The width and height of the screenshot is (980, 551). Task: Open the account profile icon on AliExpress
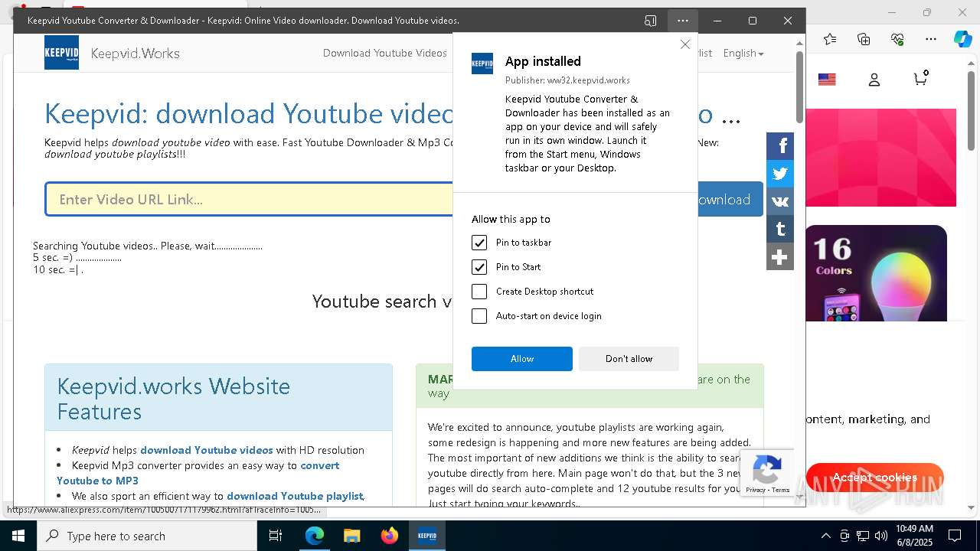click(874, 80)
